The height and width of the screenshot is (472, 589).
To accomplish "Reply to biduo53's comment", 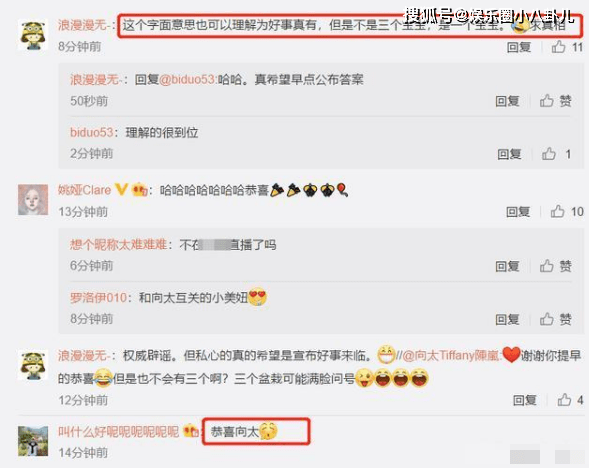I will (509, 154).
